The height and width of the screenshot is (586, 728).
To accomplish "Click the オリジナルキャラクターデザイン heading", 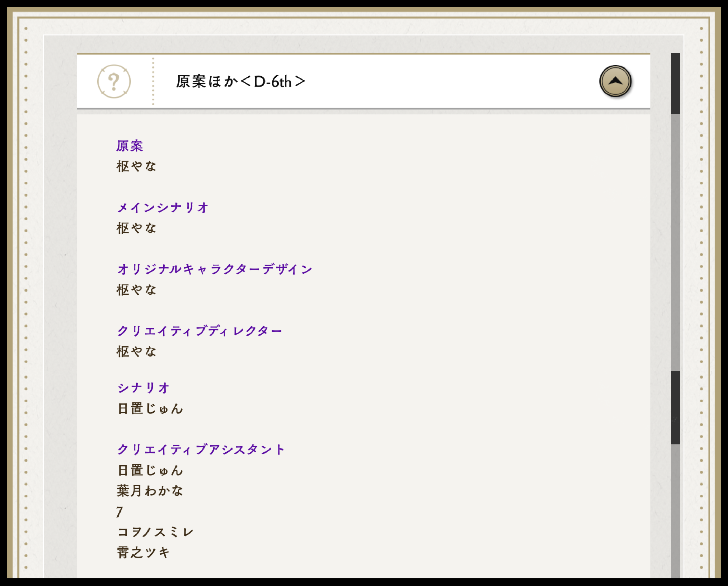I will pyautogui.click(x=215, y=269).
